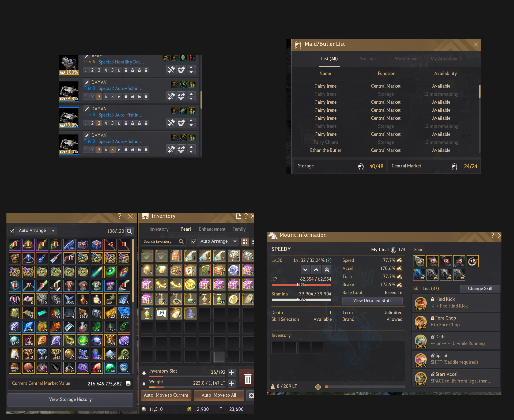
Task: Click the Mount Information help question mark
Action: [x=492, y=235]
